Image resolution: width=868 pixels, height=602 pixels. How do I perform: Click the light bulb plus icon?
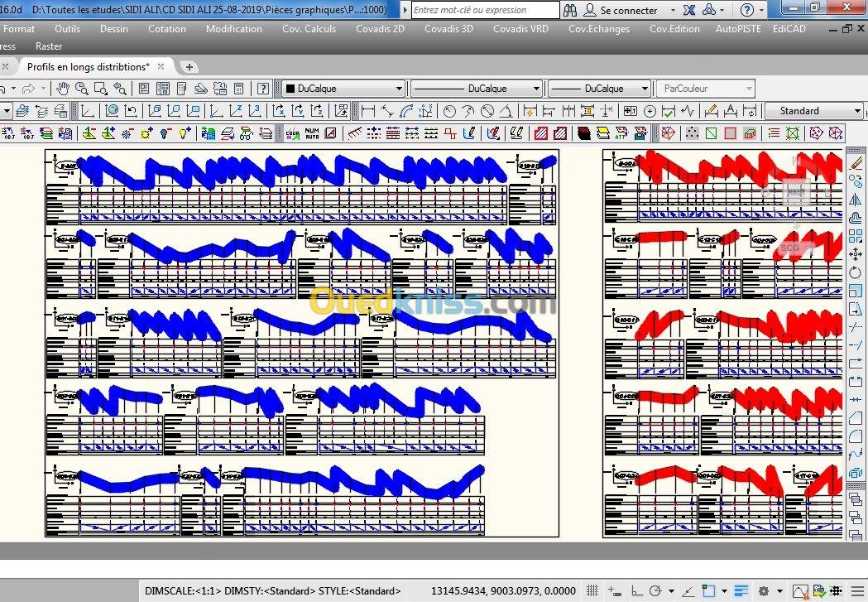pos(185,133)
